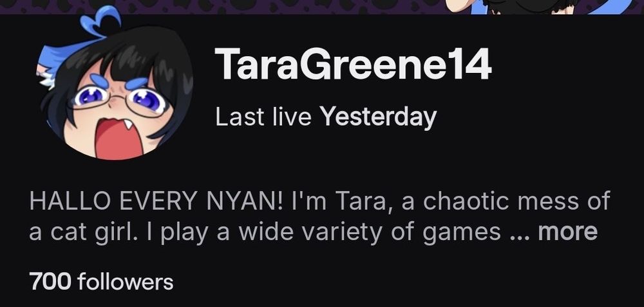Screen dimensions: 644x307
Task: Click the character artwork in the banner corner
Action: pyautogui.click(x=546, y=6)
